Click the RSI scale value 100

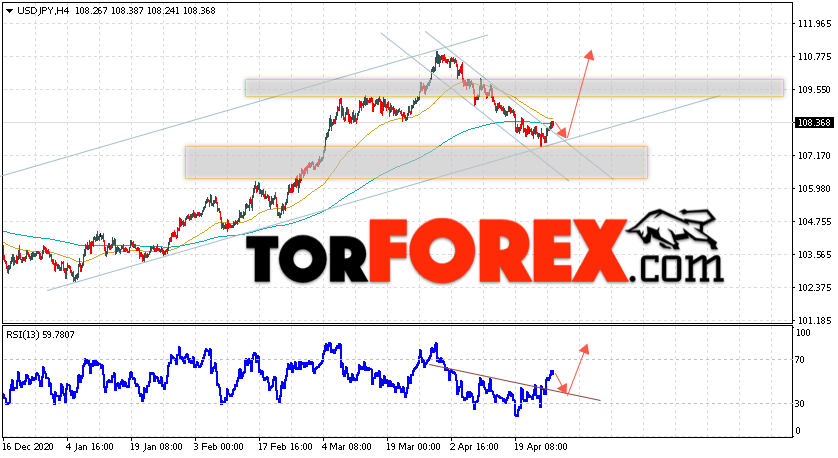click(803, 332)
